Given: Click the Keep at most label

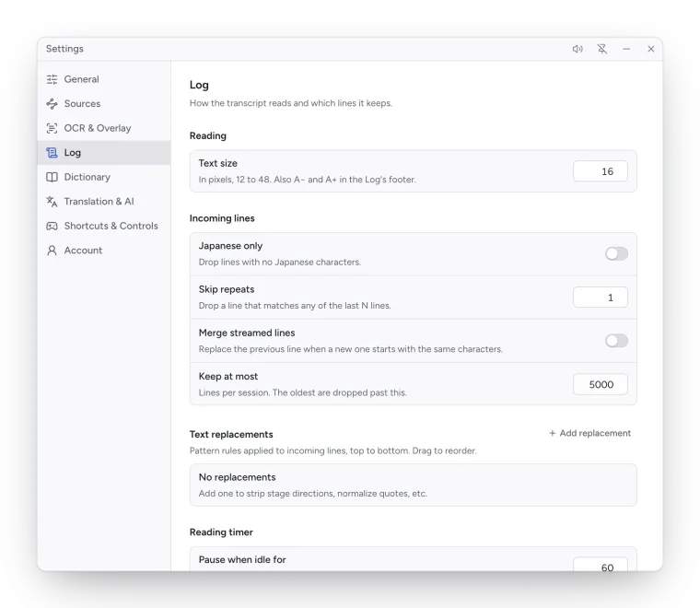Looking at the screenshot, I should [x=228, y=377].
